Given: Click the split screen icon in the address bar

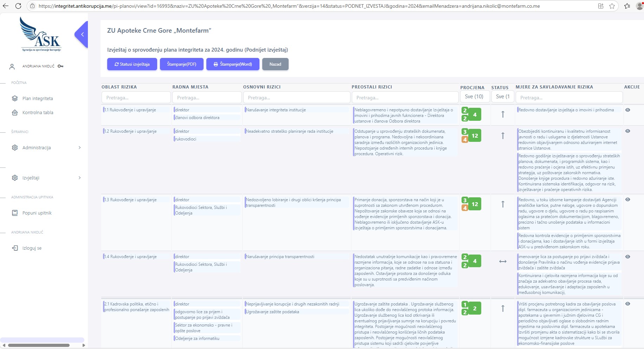Looking at the screenshot, I should pos(601,6).
